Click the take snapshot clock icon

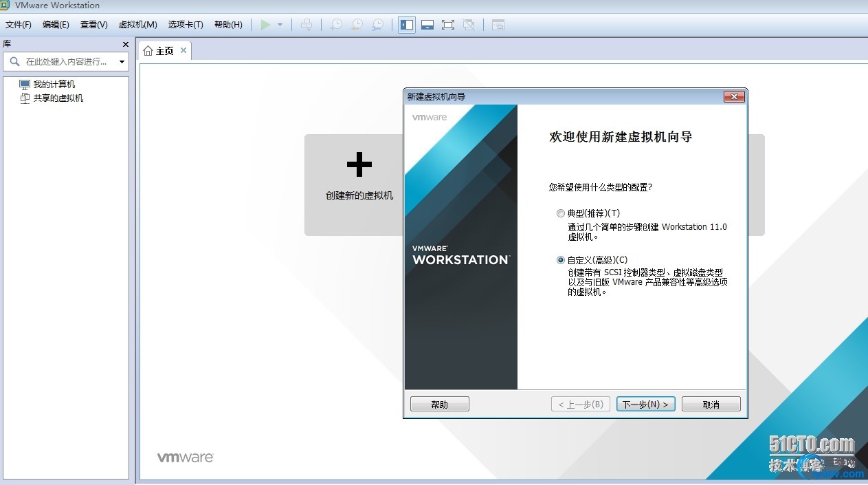pos(336,25)
